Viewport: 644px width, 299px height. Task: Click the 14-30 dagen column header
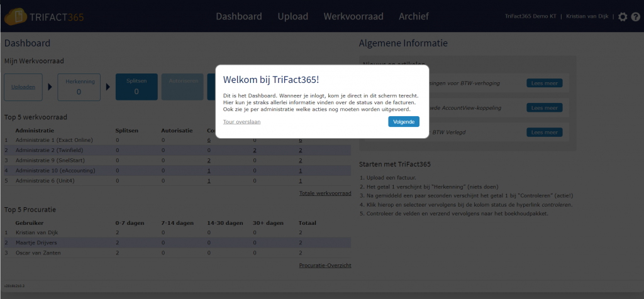click(x=225, y=223)
